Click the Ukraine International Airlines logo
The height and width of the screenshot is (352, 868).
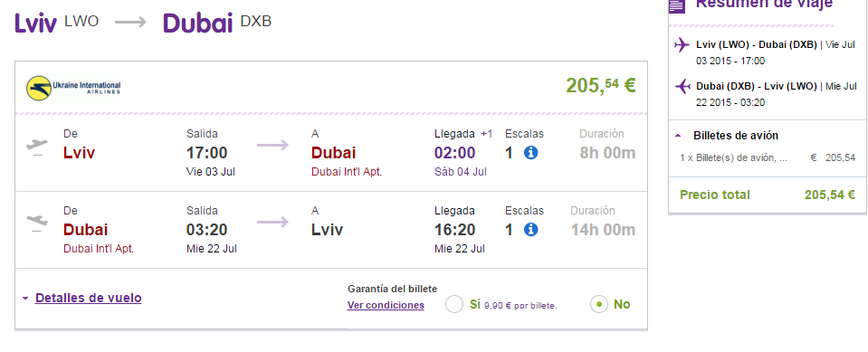click(73, 88)
